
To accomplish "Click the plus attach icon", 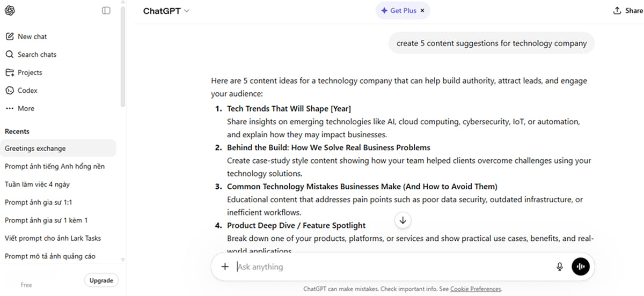I will point(225,267).
